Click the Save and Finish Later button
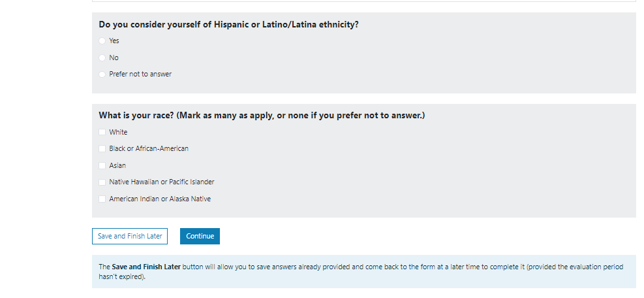644x298 pixels. pyautogui.click(x=130, y=236)
